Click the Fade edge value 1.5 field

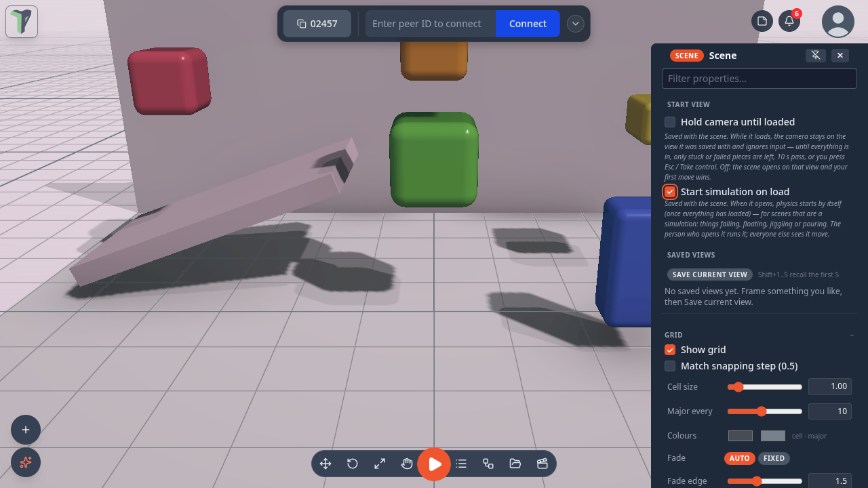click(830, 481)
